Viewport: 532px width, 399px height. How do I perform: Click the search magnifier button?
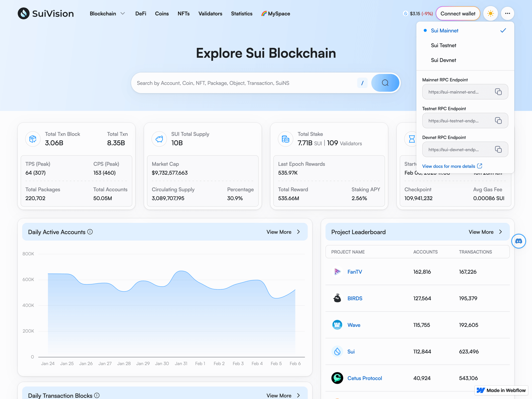pos(385,83)
